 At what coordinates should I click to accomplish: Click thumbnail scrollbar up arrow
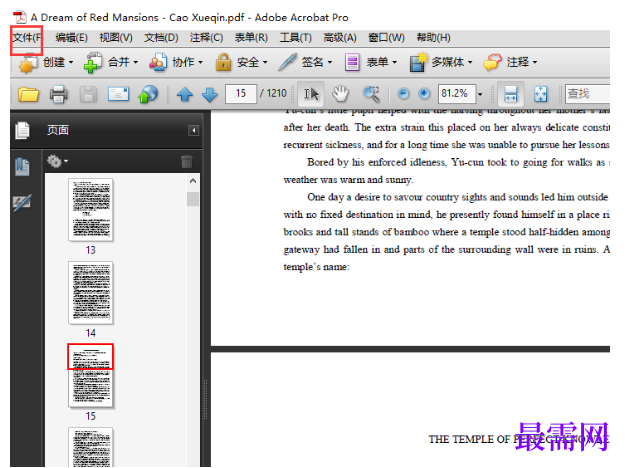[x=193, y=181]
